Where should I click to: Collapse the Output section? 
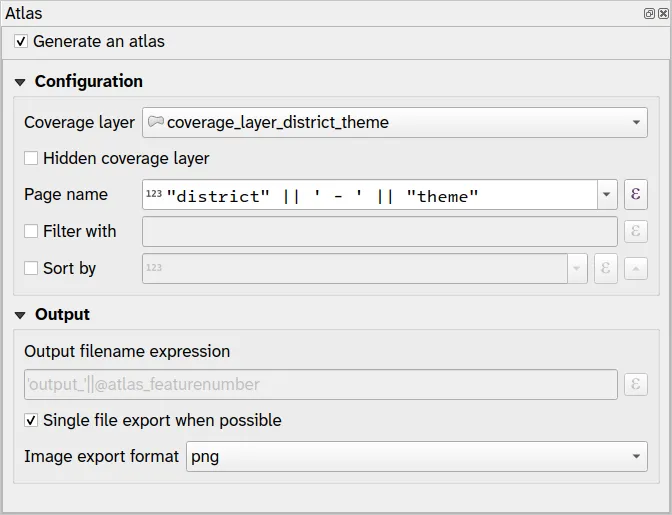[20, 315]
